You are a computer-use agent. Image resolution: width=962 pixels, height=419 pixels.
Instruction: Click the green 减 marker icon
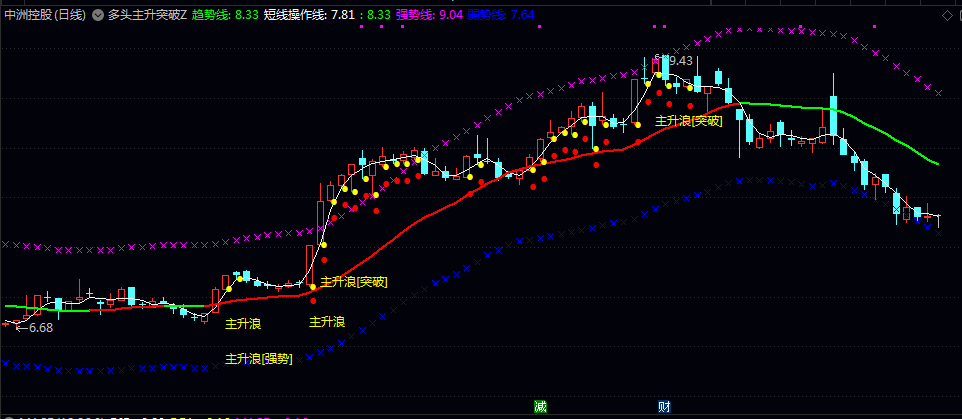[x=541, y=407]
